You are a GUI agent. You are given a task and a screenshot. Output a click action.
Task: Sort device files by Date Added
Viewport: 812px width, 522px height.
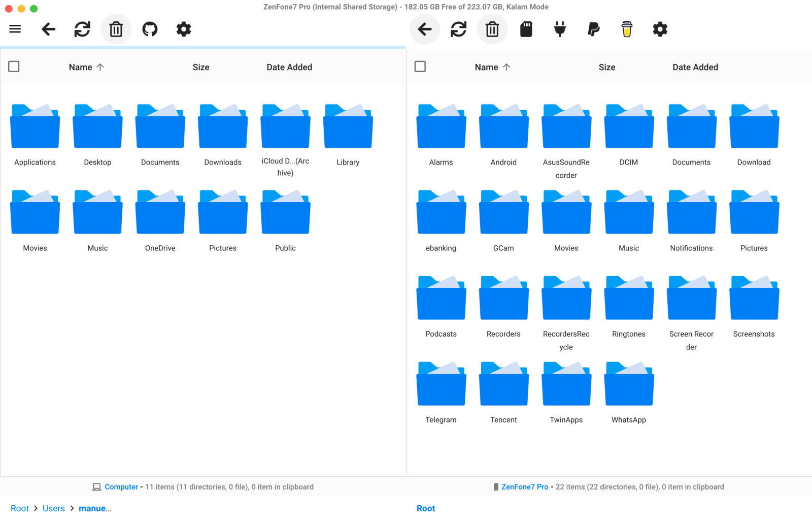pos(695,67)
